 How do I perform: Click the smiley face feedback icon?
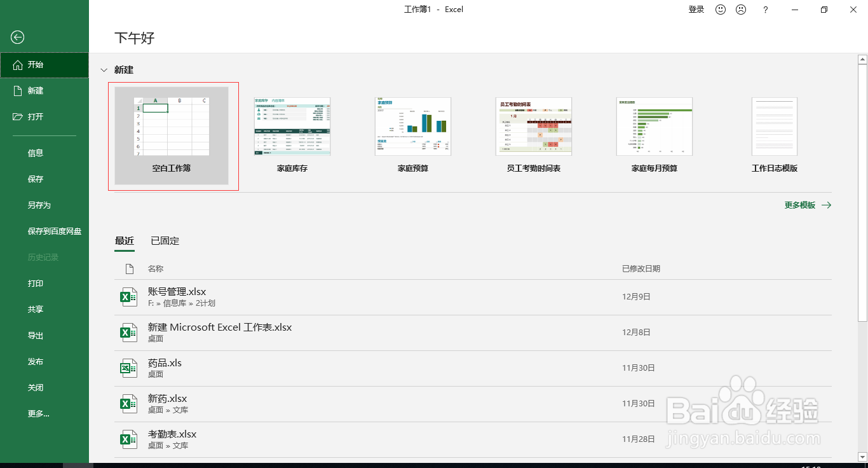pos(721,10)
